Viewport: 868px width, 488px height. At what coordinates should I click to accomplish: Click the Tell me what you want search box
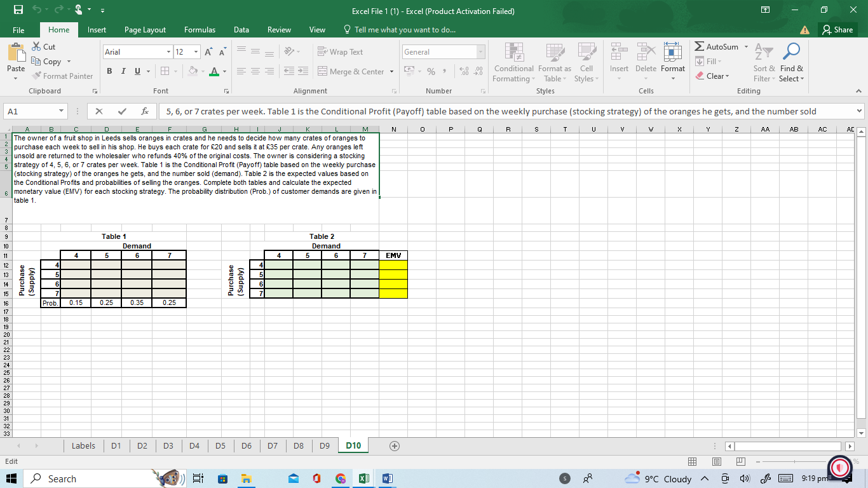399,30
